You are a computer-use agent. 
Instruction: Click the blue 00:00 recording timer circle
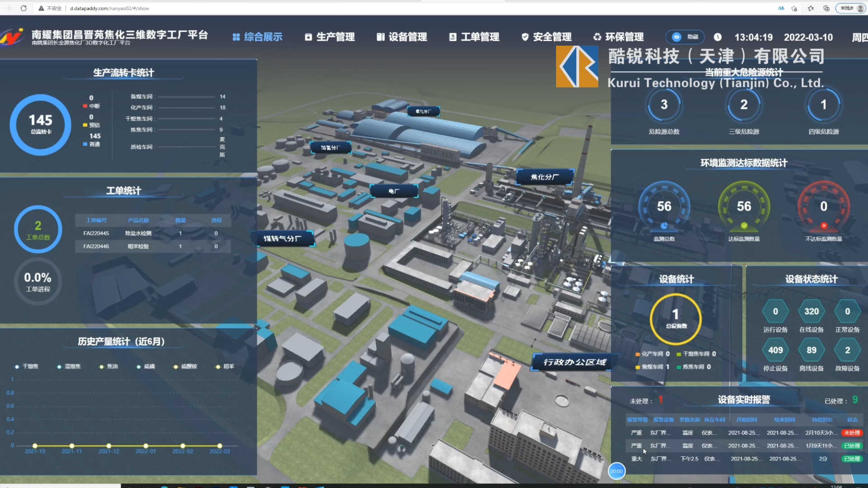point(616,471)
